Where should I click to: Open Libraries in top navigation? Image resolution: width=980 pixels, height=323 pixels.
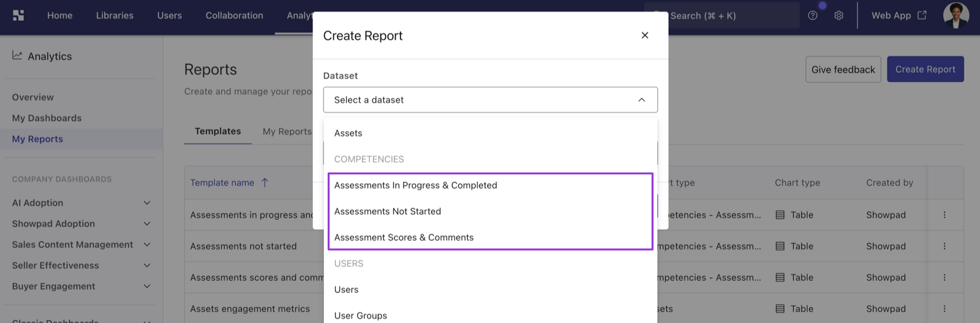(115, 16)
